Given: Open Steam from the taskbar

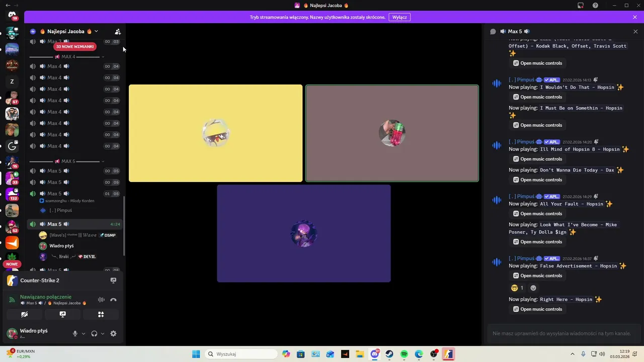Looking at the screenshot, I should (389, 354).
